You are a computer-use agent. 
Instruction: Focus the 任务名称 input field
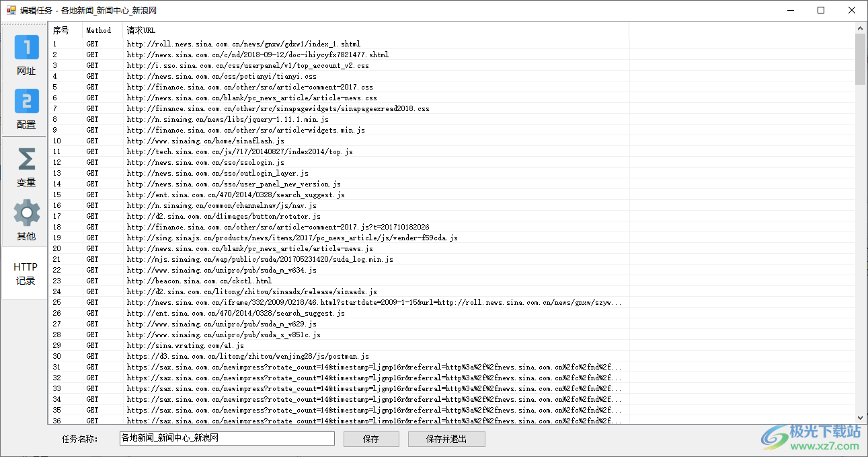[227, 438]
